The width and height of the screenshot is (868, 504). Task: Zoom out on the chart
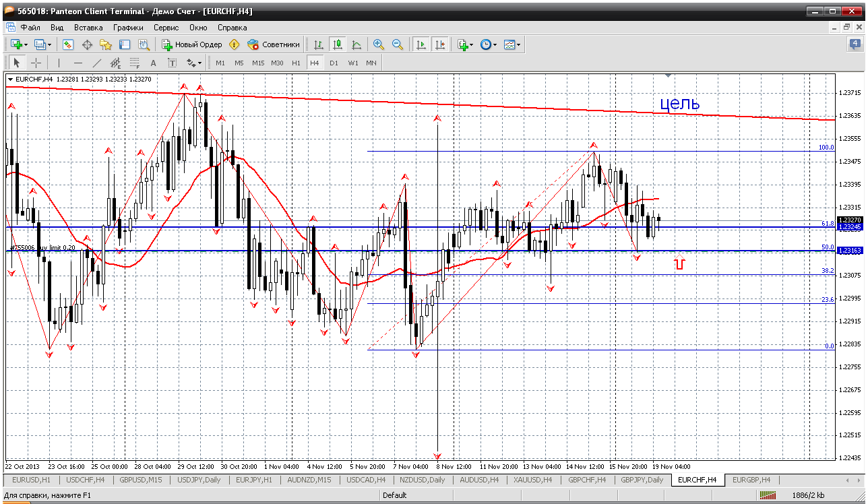[398, 44]
